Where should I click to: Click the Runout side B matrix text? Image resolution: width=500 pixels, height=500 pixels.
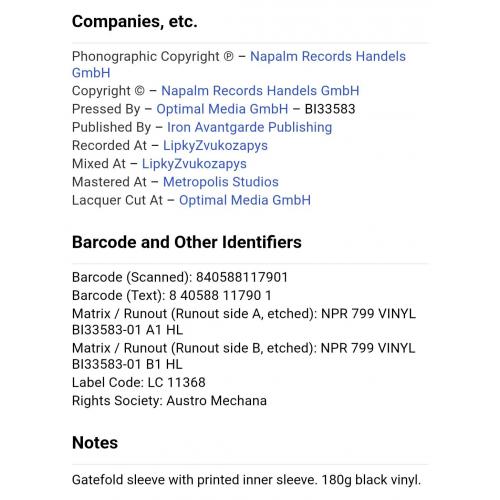pyautogui.click(x=244, y=356)
